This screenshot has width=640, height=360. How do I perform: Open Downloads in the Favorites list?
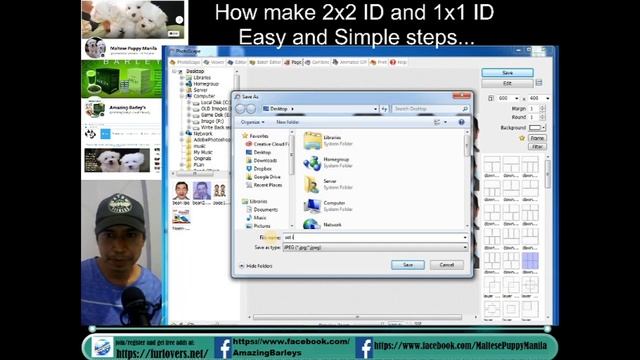pos(261,160)
